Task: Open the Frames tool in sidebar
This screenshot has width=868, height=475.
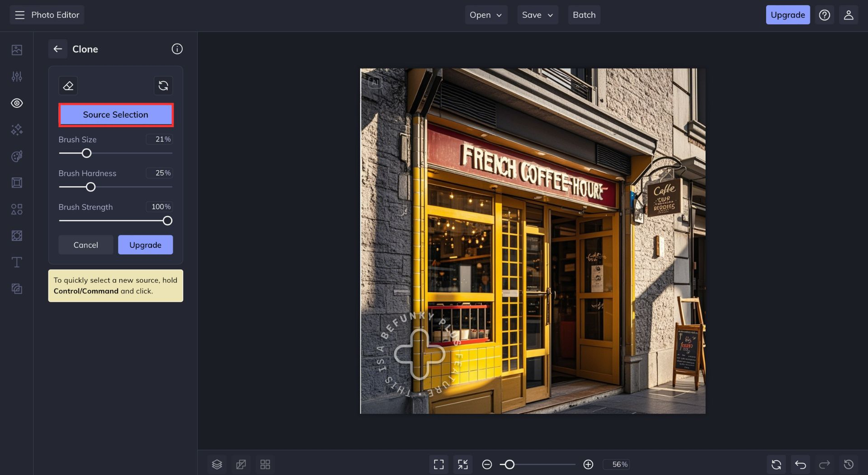Action: (17, 183)
